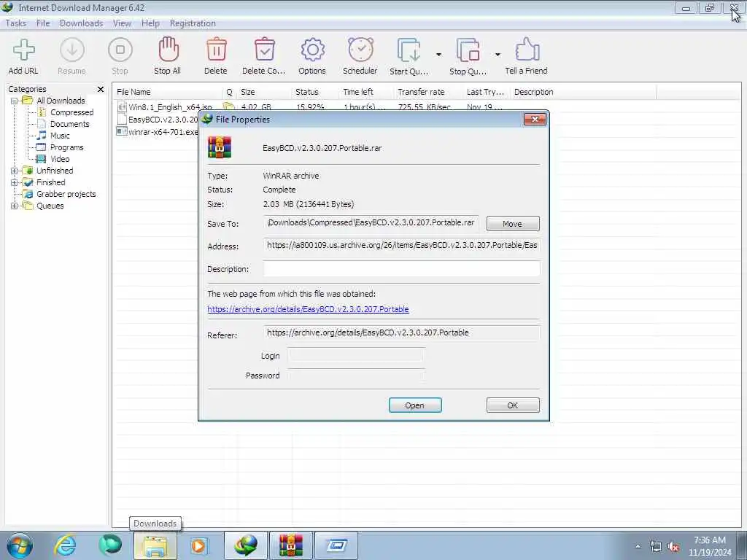This screenshot has height=560, width=747.
Task: Open the archive.org details page link
Action: coord(308,309)
